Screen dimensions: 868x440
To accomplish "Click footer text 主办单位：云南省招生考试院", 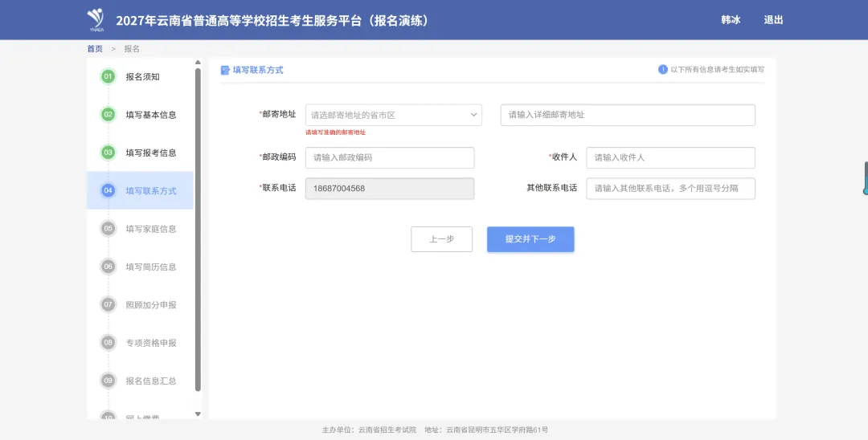I will (369, 430).
